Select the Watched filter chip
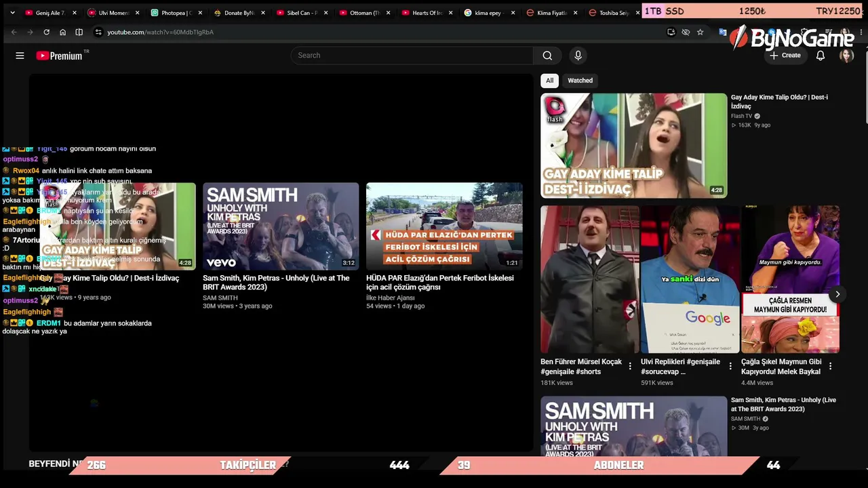The image size is (868, 488). tap(580, 81)
